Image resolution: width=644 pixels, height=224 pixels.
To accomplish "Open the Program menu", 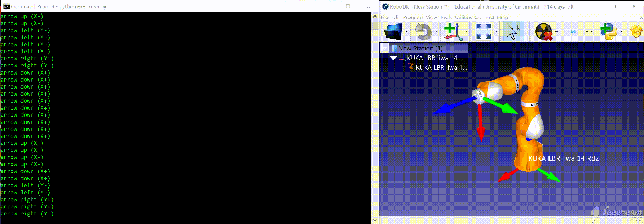I will [x=413, y=17].
